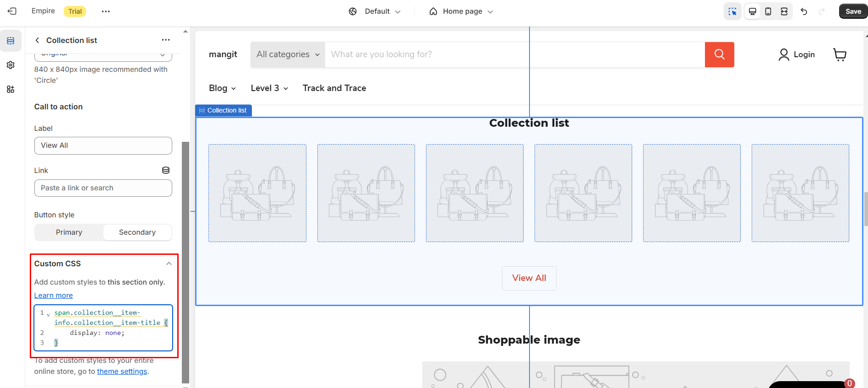Click Track and Trace menu item
Screen dimensions: 868x388
click(334, 88)
